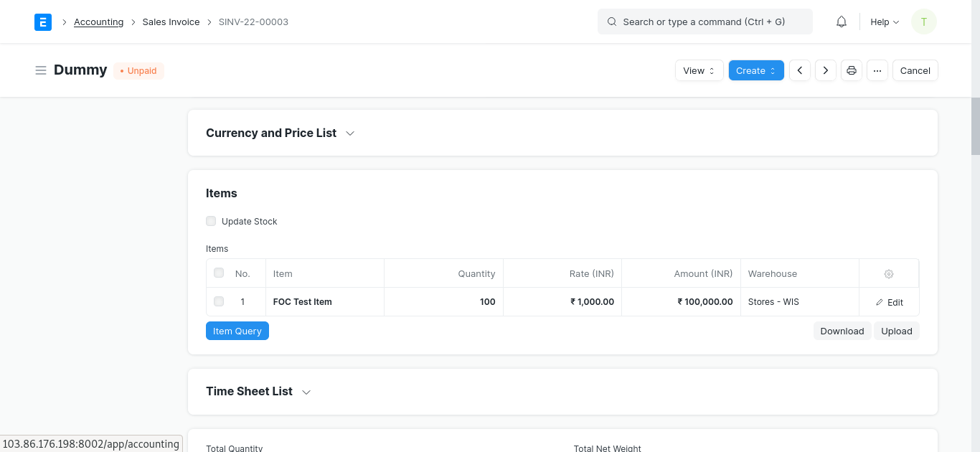This screenshot has height=452, width=980.
Task: Go to the next document arrow
Action: click(826, 70)
